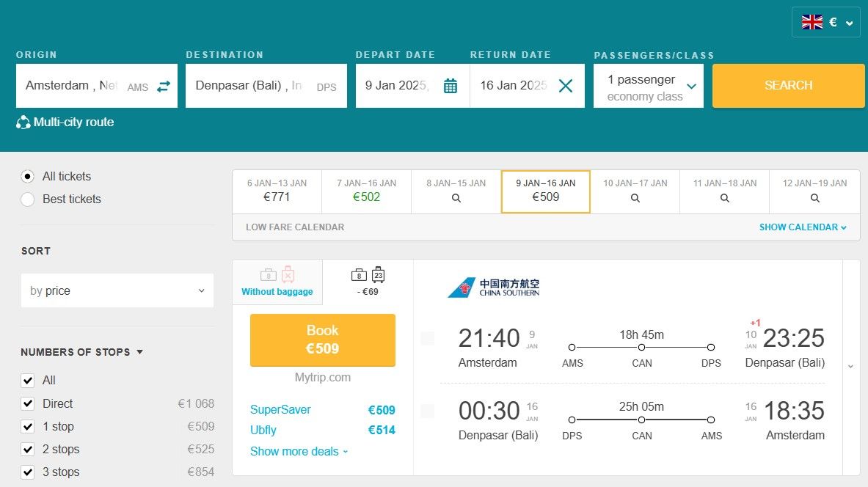Click the Show Calendar link
Viewport: 868px width, 487px height.
[x=803, y=227]
